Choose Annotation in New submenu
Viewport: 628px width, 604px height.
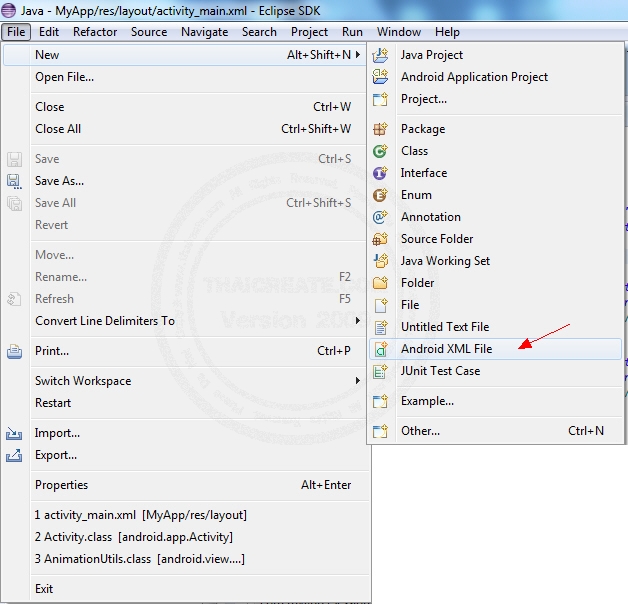(x=495, y=217)
